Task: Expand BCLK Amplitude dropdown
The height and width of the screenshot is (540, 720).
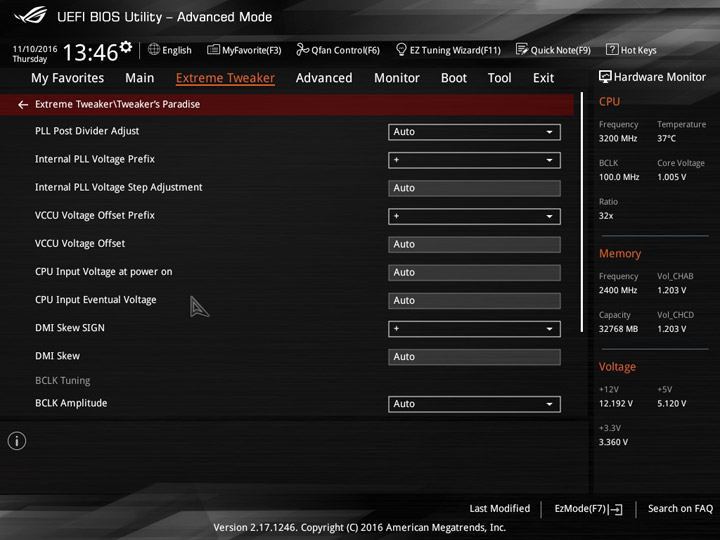Action: coord(474,404)
